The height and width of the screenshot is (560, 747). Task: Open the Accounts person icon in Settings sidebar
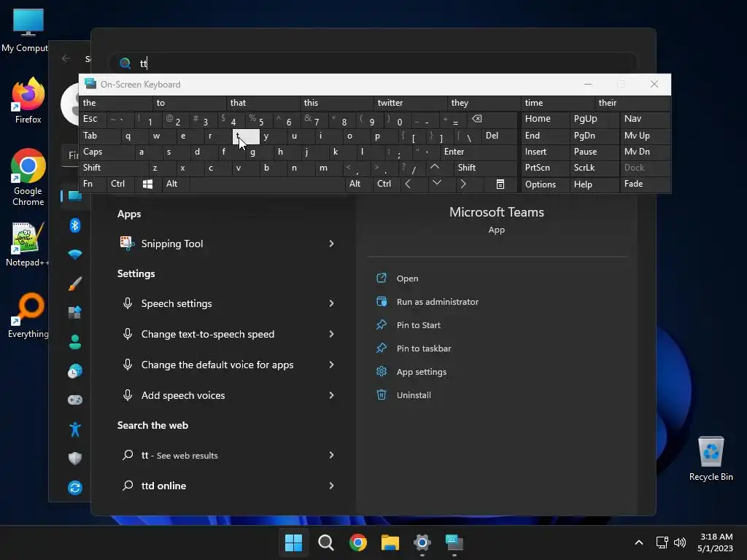75,341
